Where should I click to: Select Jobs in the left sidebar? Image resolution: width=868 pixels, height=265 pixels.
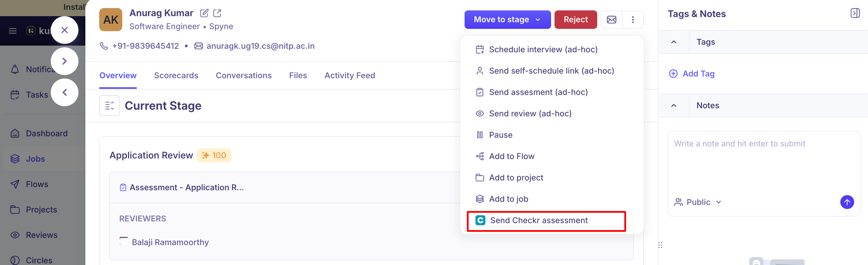coord(35,158)
